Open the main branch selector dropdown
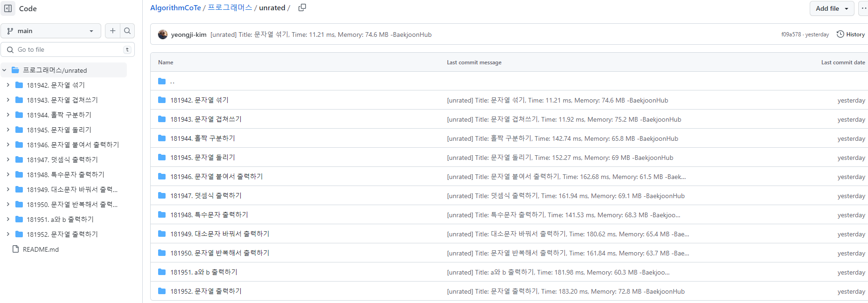 pos(51,31)
